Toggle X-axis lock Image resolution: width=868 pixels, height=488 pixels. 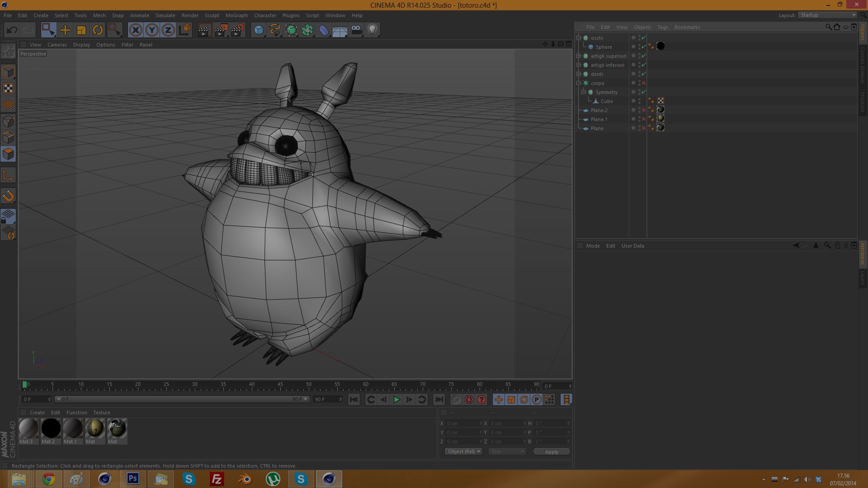pyautogui.click(x=136, y=30)
